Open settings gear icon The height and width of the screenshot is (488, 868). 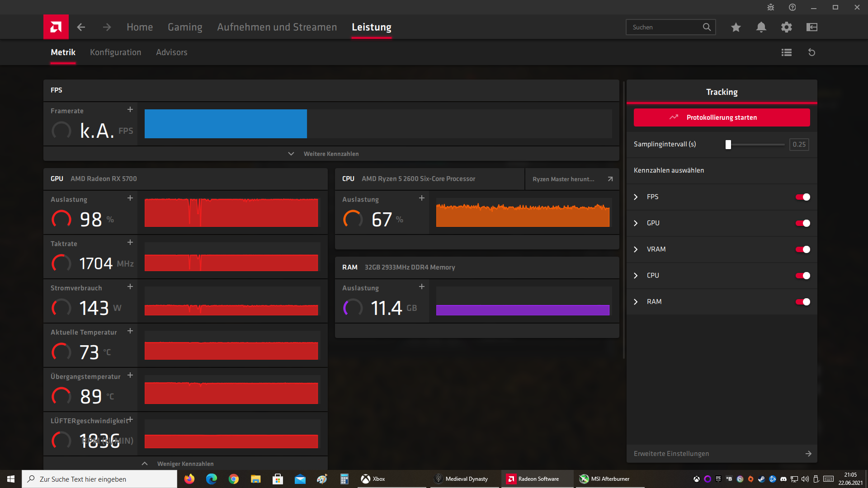pos(787,27)
